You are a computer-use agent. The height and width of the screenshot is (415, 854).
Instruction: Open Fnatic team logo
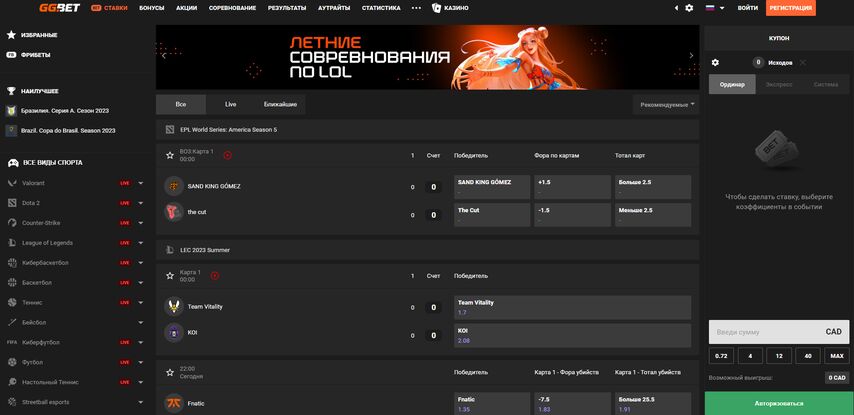pyautogui.click(x=174, y=404)
